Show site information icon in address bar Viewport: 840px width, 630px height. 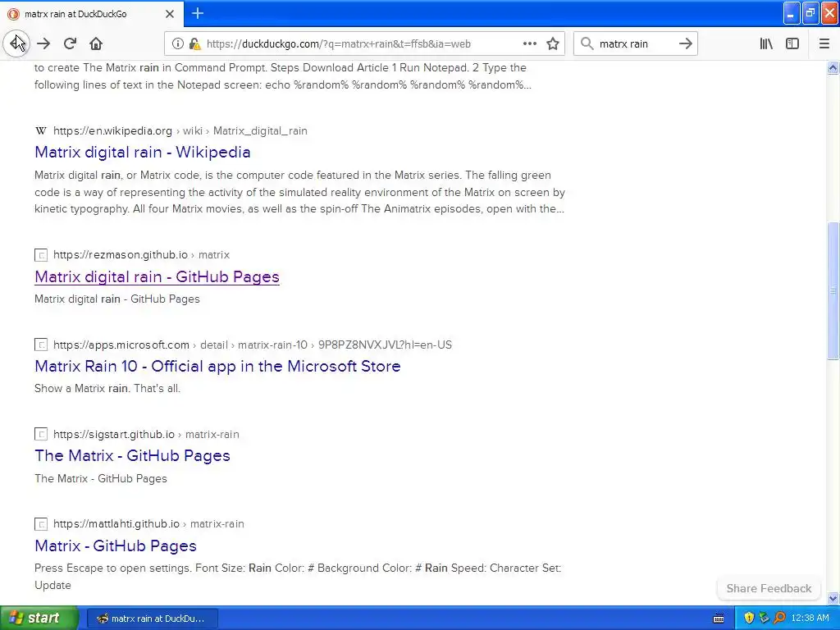177,44
